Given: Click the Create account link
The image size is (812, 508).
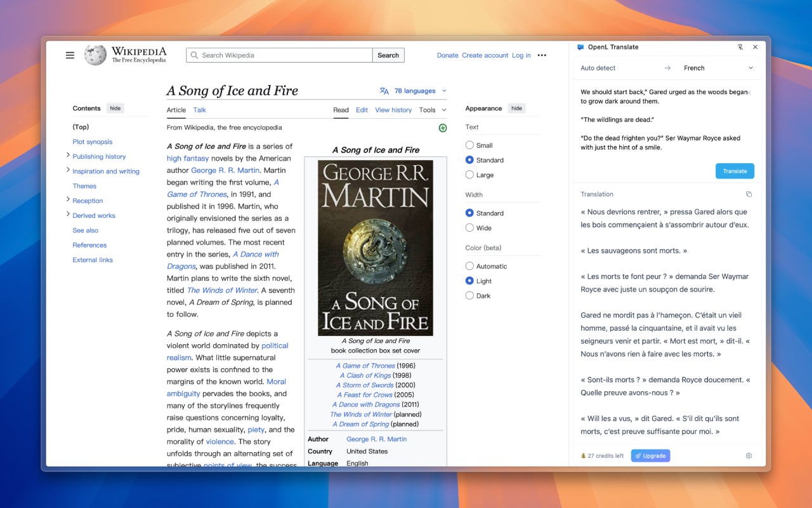Looking at the screenshot, I should point(485,55).
